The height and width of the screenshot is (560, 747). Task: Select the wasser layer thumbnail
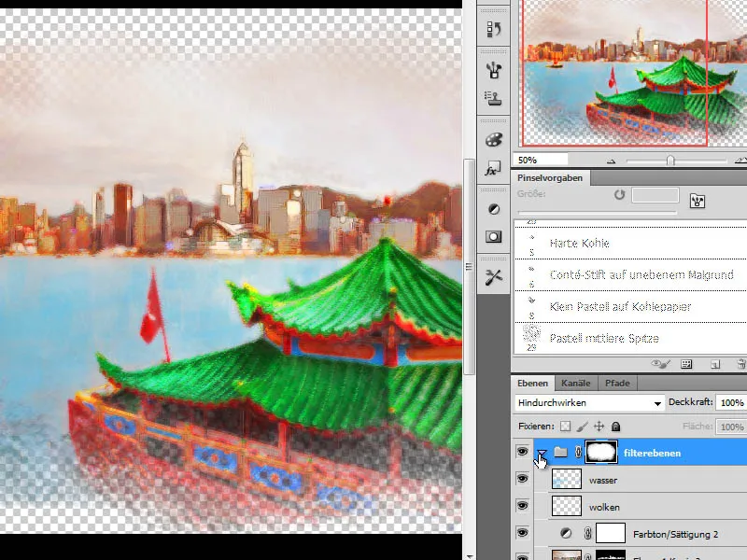(567, 479)
